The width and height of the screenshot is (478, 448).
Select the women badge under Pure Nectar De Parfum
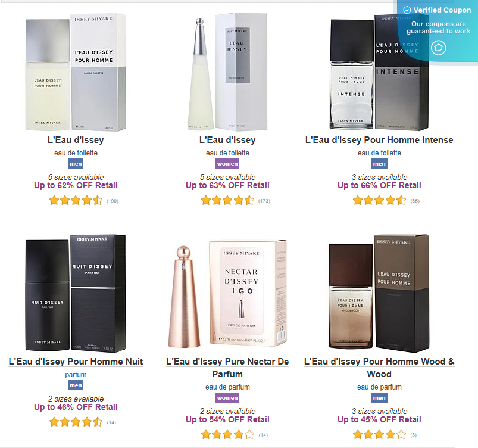(227, 397)
